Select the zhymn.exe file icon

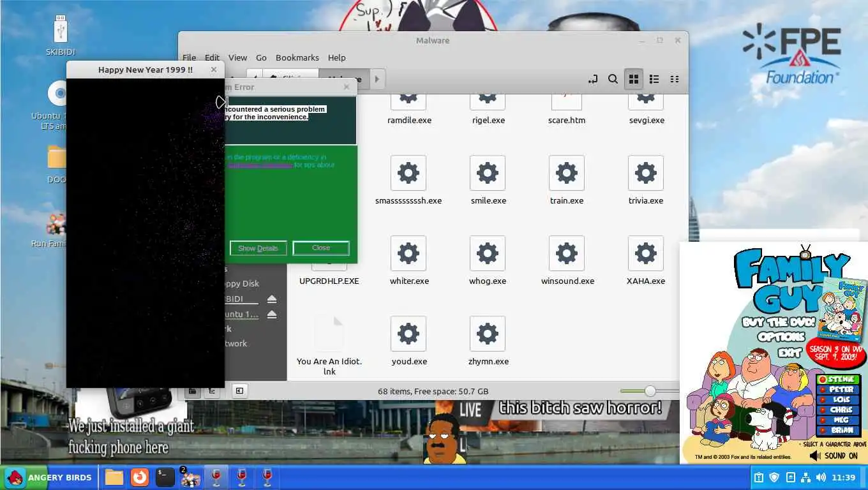tap(488, 334)
